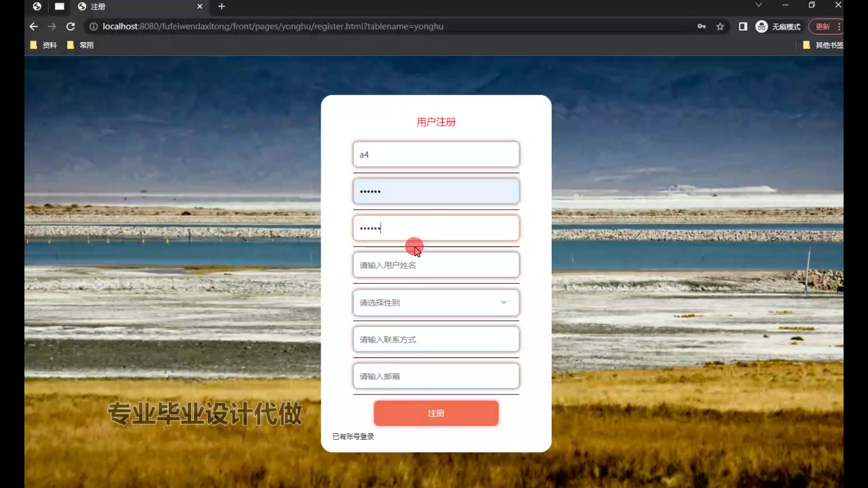Viewport: 868px width, 488px height.
Task: Toggle the browser side panel icon
Action: coord(743,27)
